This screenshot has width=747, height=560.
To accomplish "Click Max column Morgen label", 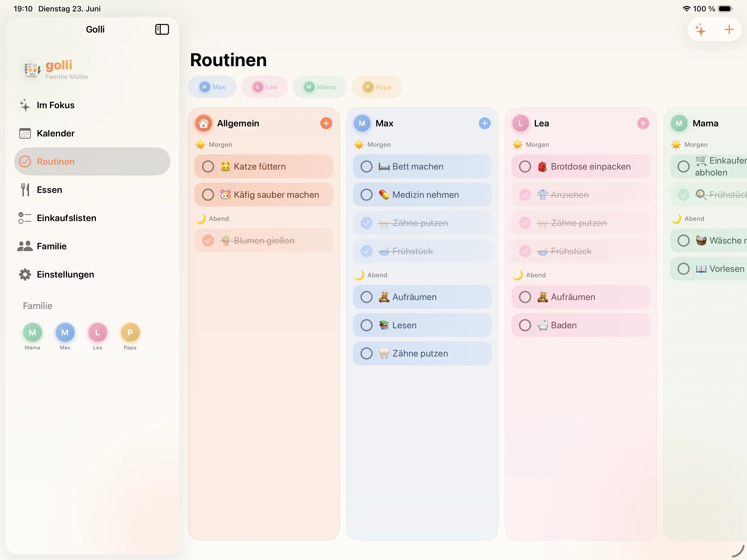I will coord(379,145).
